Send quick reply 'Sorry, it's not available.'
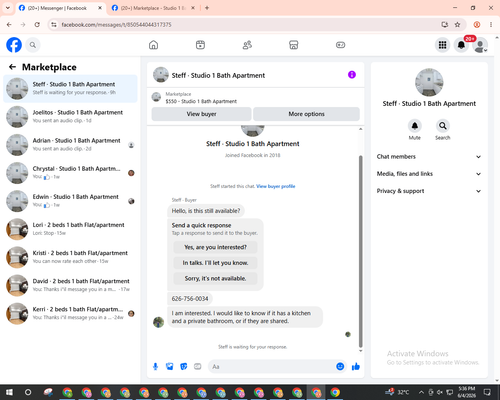The width and height of the screenshot is (500, 400). click(x=215, y=278)
